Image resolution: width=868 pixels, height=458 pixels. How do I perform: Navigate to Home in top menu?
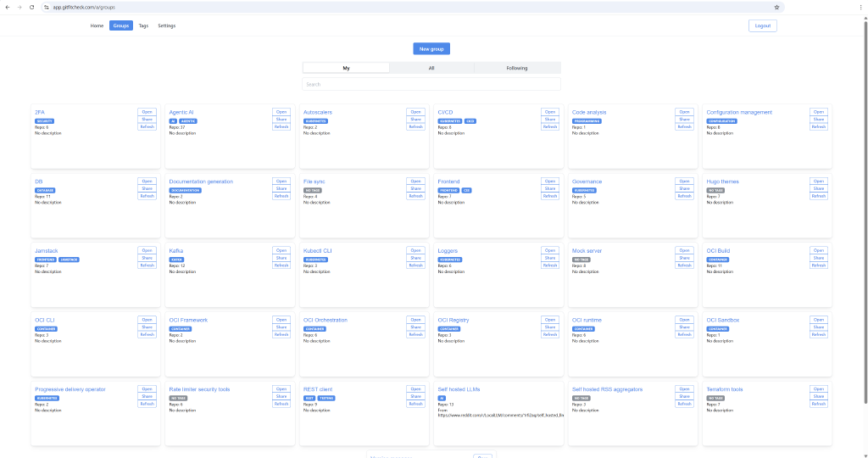97,25
